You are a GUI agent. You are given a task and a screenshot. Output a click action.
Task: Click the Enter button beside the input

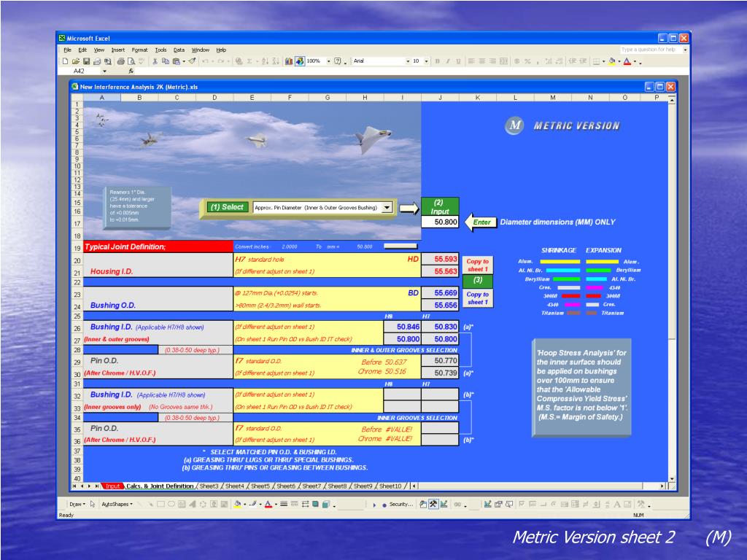tap(481, 222)
